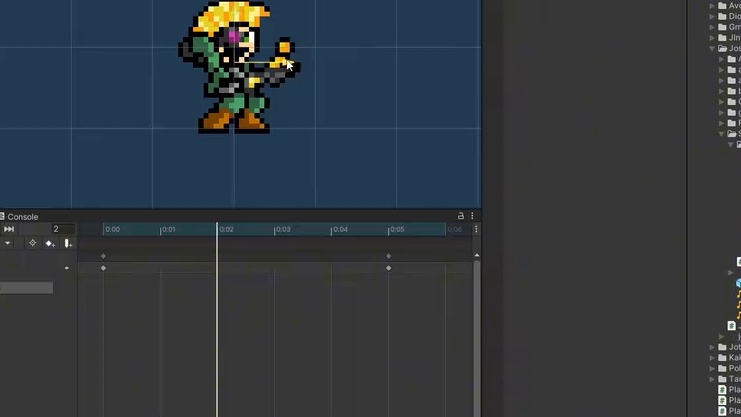This screenshot has width=741, height=417.
Task: Toggle the animation window lock icon
Action: pos(461,216)
